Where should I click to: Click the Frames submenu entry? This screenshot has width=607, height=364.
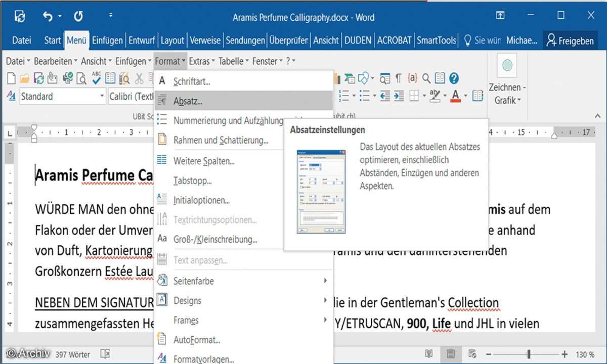[x=243, y=321]
